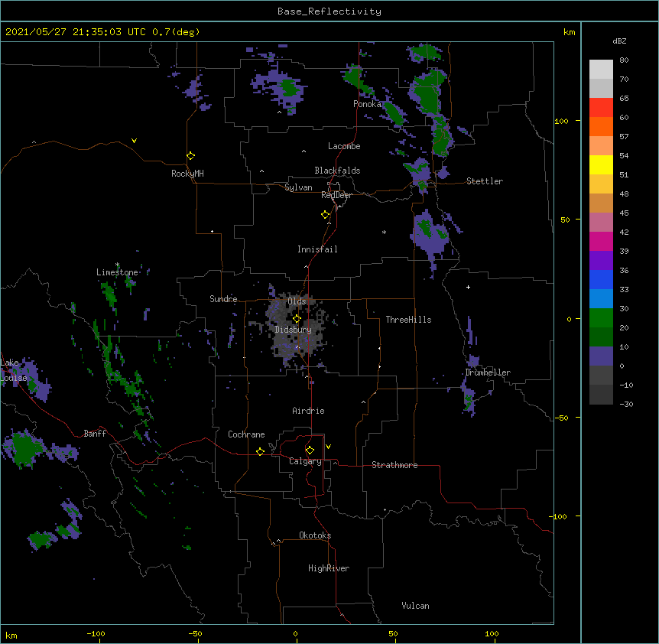Select the yellow diamond marker just south of RedDeer

(326, 215)
